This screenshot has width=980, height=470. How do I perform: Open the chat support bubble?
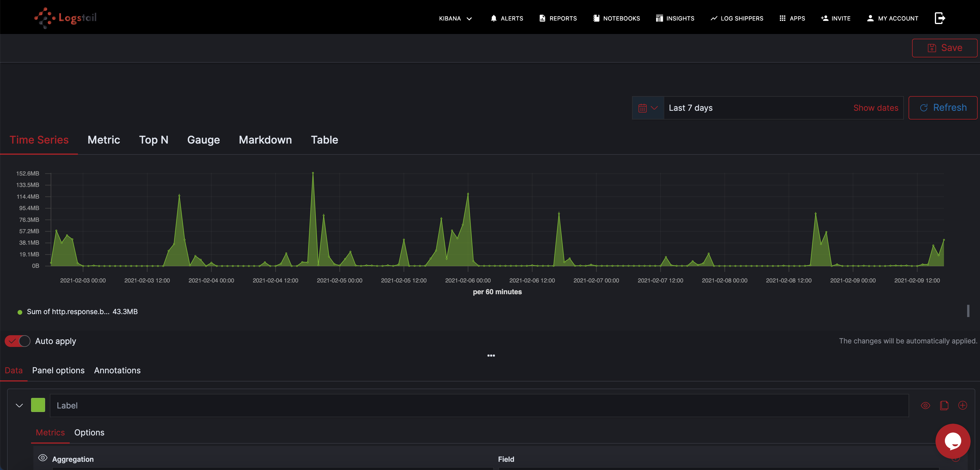tap(952, 441)
